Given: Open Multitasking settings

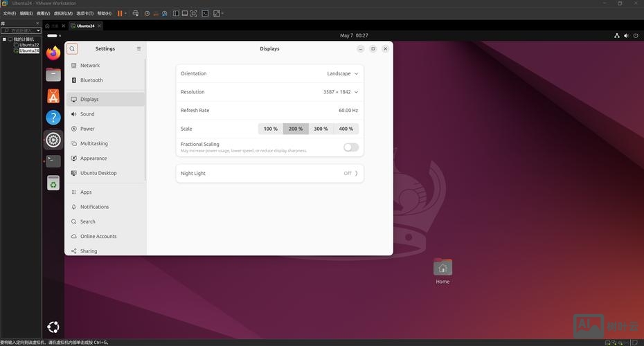Looking at the screenshot, I should [x=105, y=144].
